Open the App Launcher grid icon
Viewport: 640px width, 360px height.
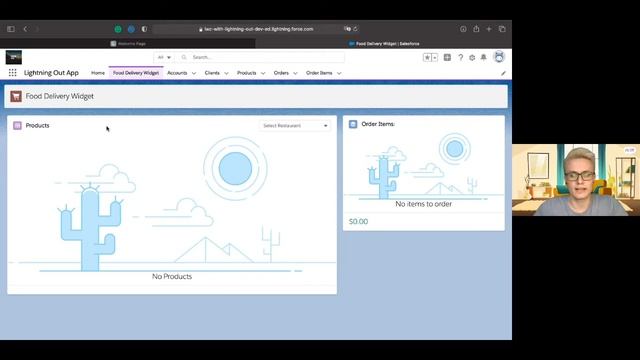pos(13,73)
